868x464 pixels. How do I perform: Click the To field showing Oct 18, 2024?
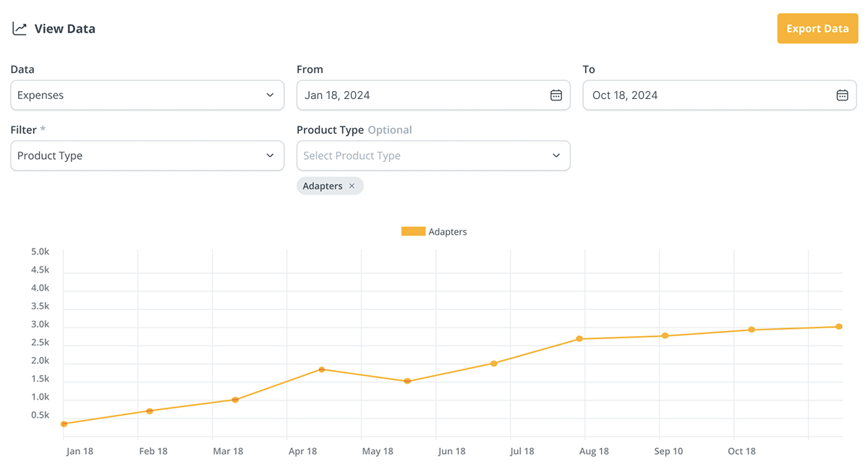[x=709, y=95]
